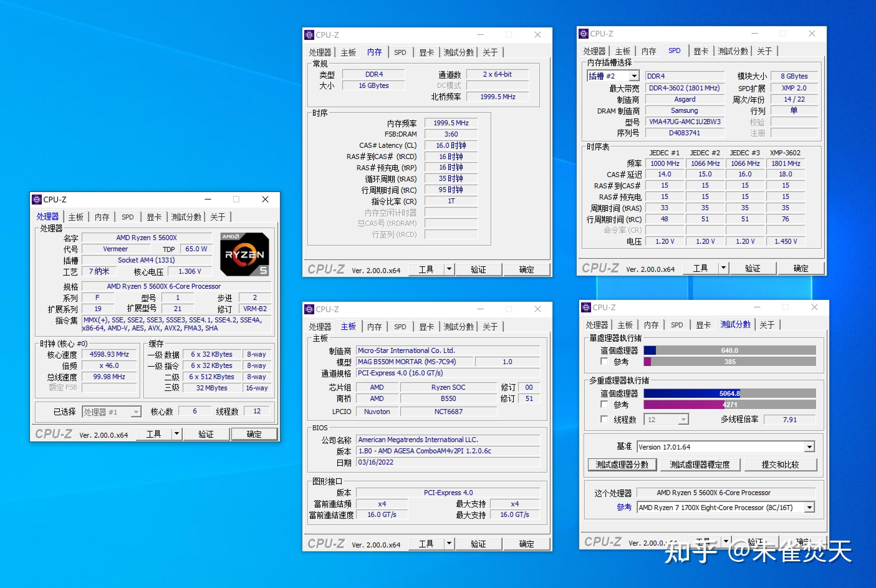Click the CPU-Z app icon in the benchmark window title bar

[x=586, y=307]
